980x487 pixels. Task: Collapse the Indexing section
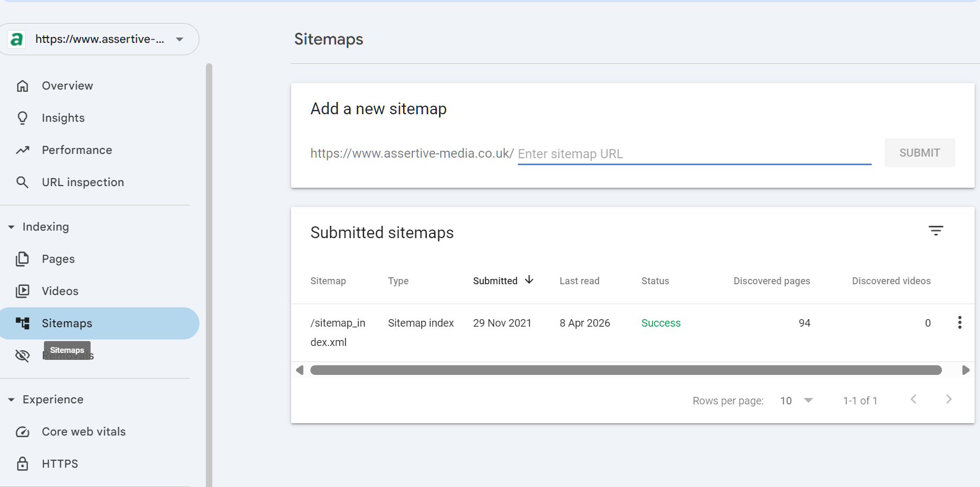(x=11, y=227)
